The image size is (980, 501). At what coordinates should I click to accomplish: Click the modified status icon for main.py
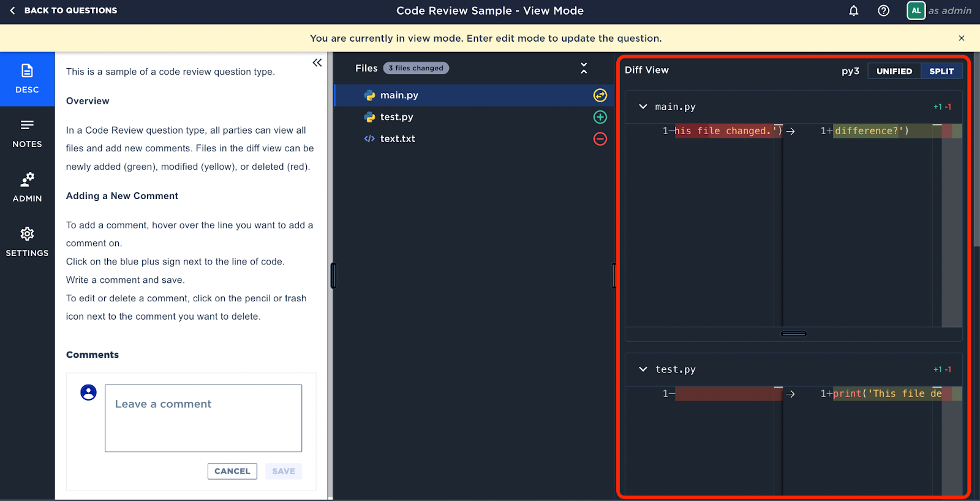click(x=600, y=95)
